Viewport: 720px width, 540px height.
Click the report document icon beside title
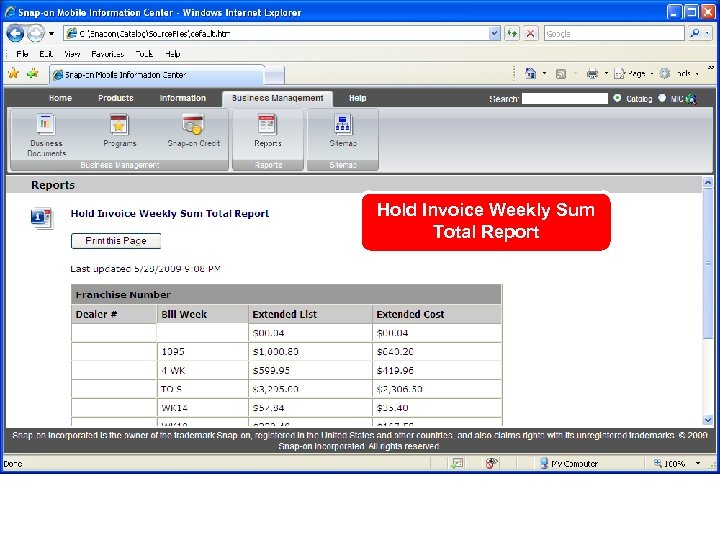coord(42,218)
